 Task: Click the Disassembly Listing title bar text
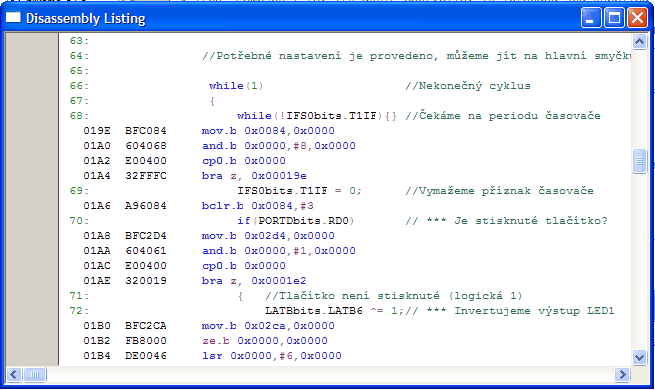(86, 18)
